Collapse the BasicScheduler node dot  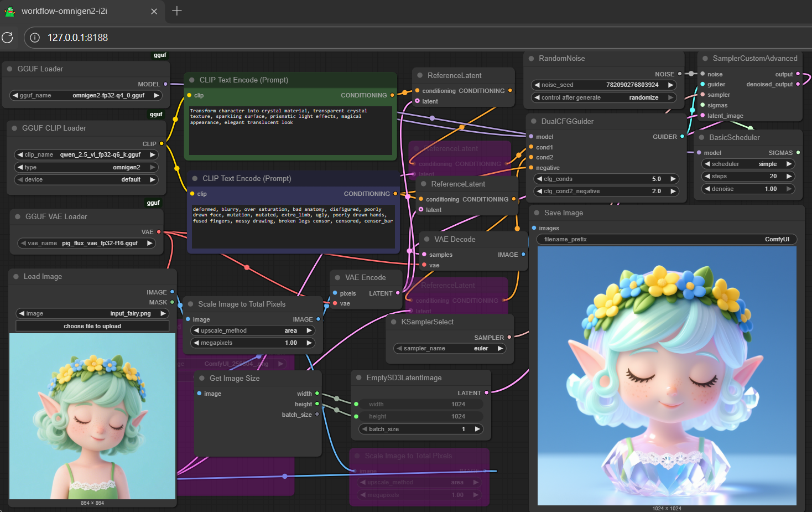point(702,138)
